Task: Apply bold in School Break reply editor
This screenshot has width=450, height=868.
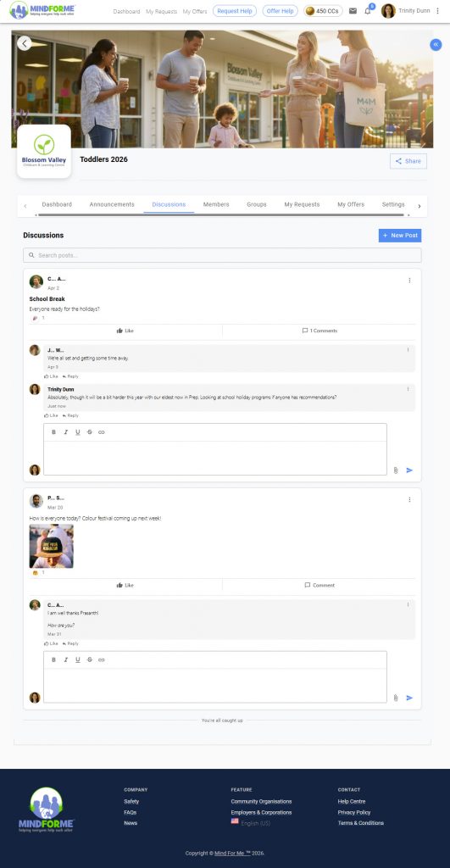Action: click(x=53, y=432)
